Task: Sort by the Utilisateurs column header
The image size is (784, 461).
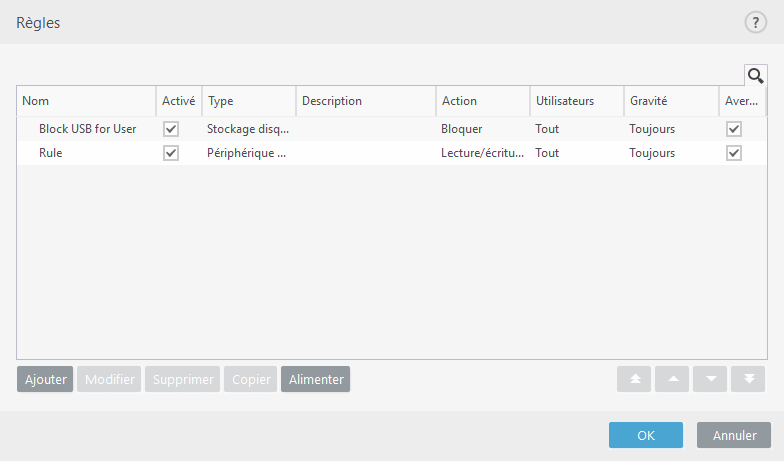Action: [x=577, y=101]
